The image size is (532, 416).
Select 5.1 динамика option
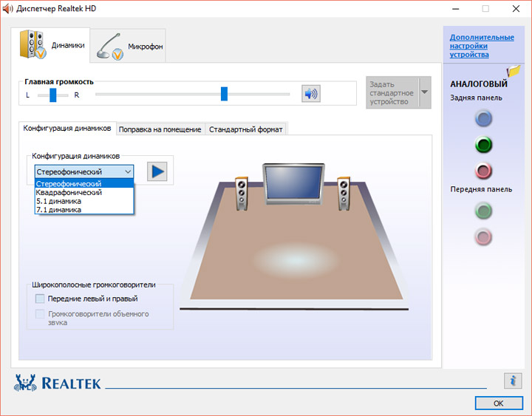pyautogui.click(x=84, y=201)
